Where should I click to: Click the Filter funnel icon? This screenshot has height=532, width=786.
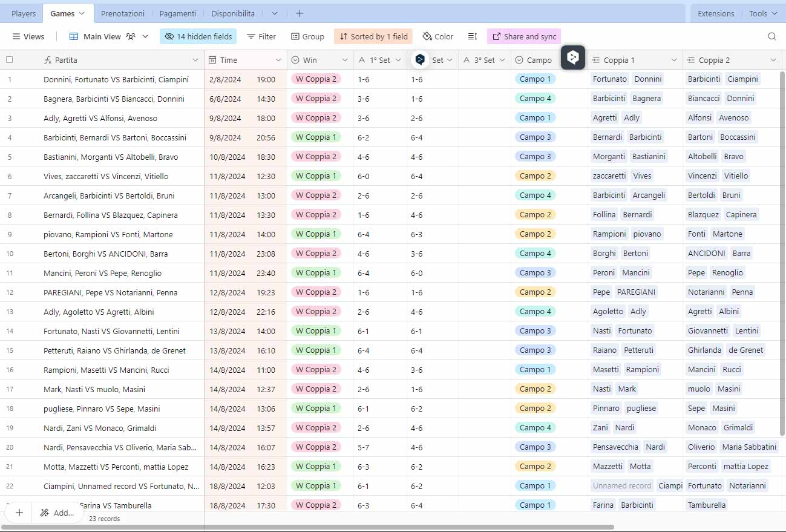(251, 36)
